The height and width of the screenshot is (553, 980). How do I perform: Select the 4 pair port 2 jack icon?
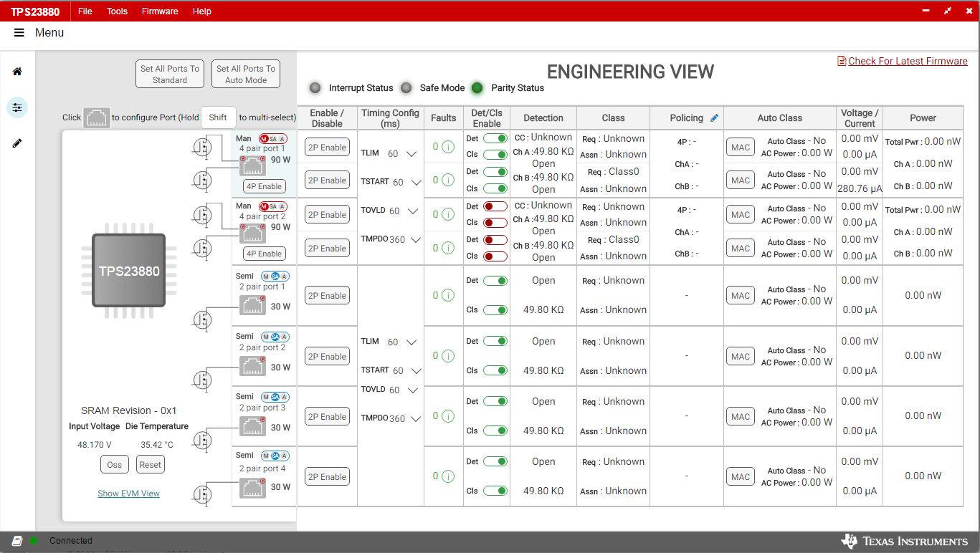coord(252,234)
